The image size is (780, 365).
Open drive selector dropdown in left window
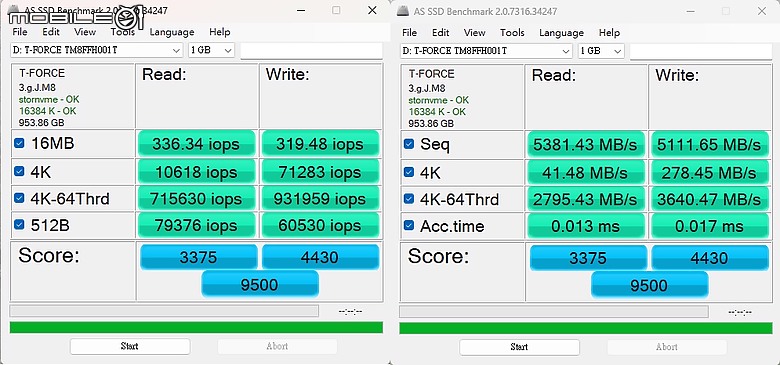(97, 50)
